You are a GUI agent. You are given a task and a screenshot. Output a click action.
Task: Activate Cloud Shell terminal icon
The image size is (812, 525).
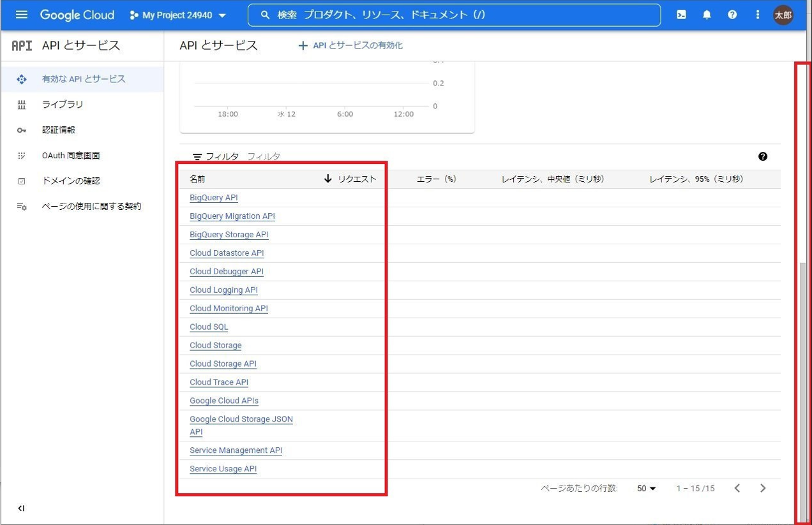coord(681,15)
